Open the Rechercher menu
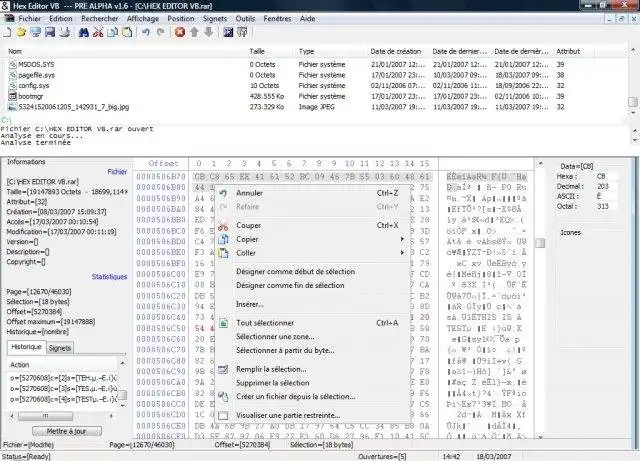 100,18
